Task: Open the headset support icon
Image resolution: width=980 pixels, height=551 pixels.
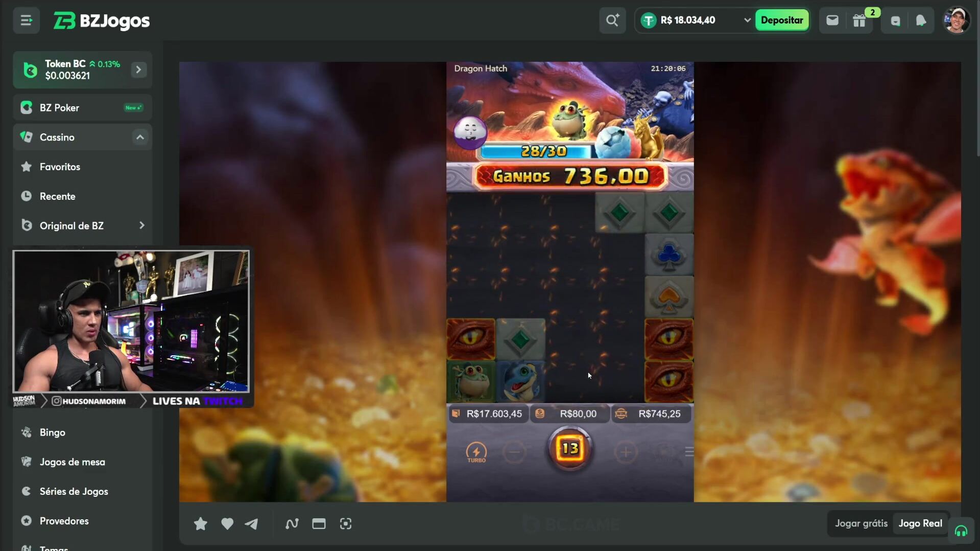Action: 961,532
